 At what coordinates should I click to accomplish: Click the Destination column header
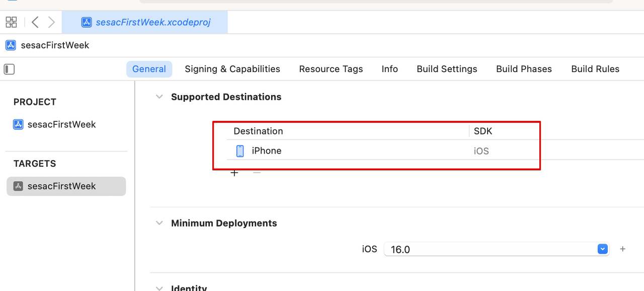pos(258,131)
